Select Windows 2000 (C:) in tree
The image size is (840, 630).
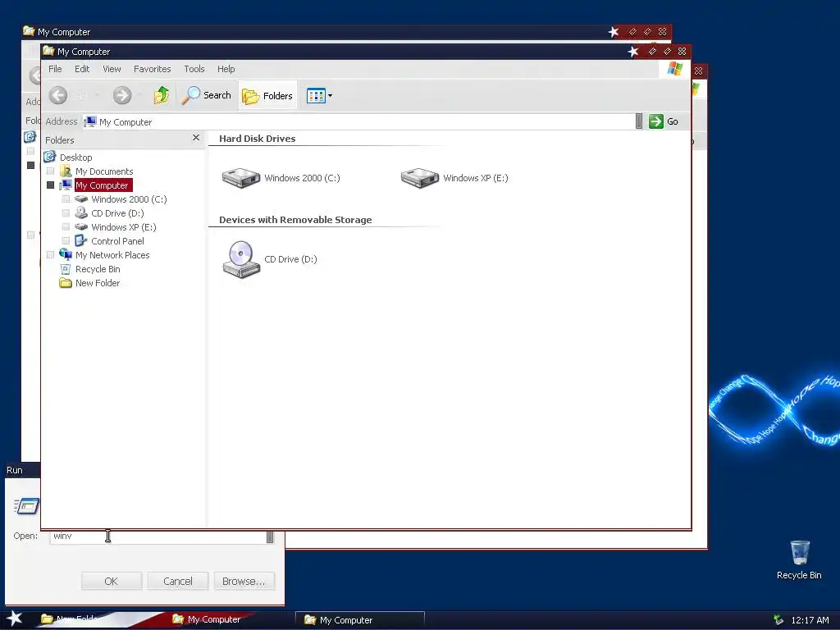click(129, 199)
